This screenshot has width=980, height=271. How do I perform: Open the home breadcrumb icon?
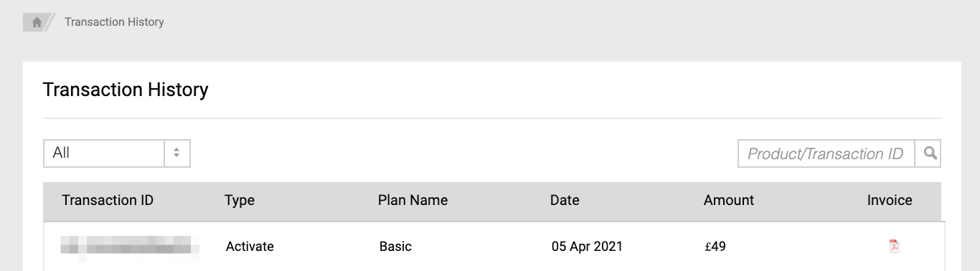click(x=37, y=22)
